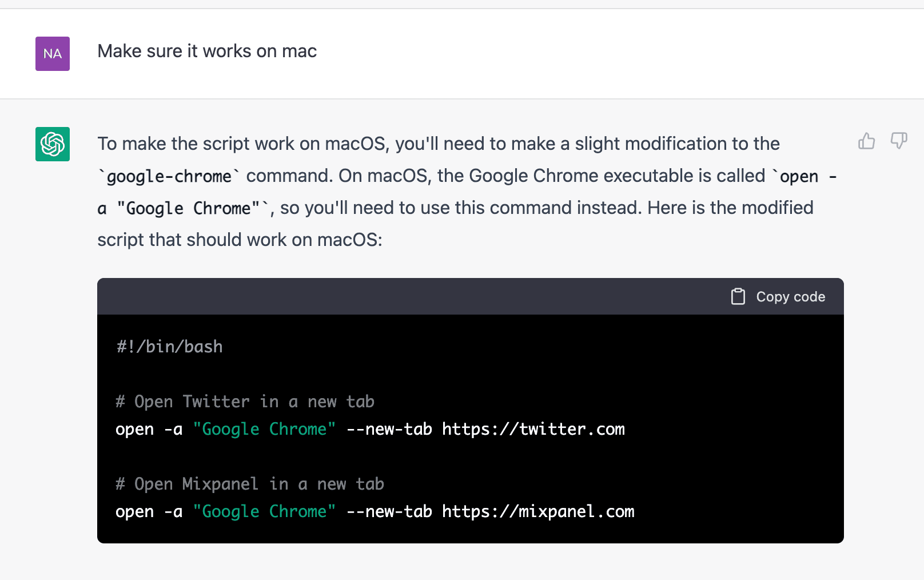This screenshot has height=580, width=924.
Task: Click green "Google Chrome" string in Mixpanel command
Action: 264,511
